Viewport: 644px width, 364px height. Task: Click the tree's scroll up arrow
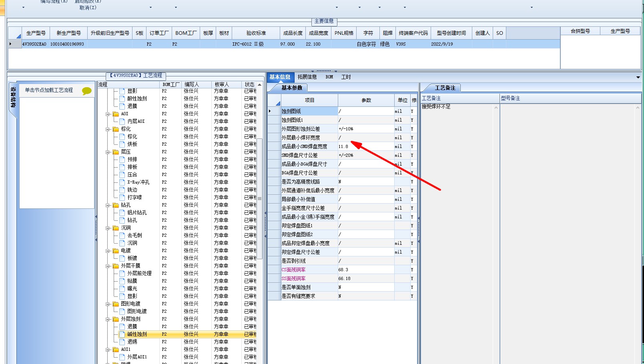coord(260,85)
